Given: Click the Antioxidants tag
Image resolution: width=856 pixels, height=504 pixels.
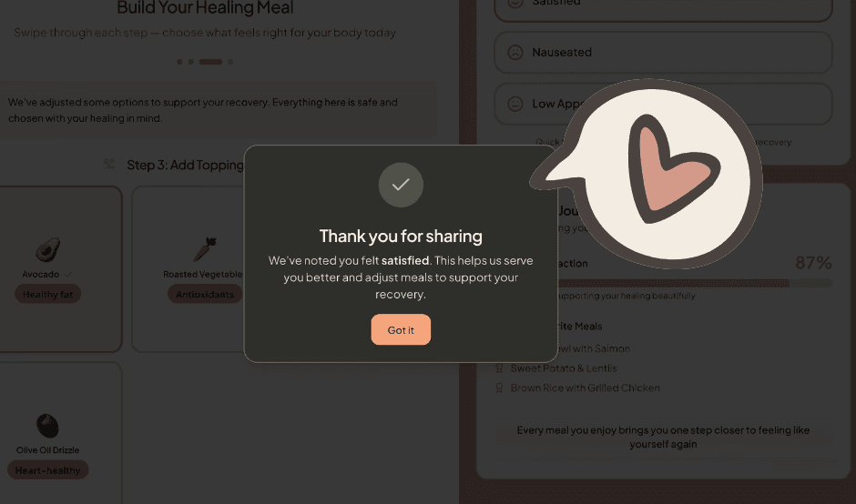Looking at the screenshot, I should tap(205, 294).
